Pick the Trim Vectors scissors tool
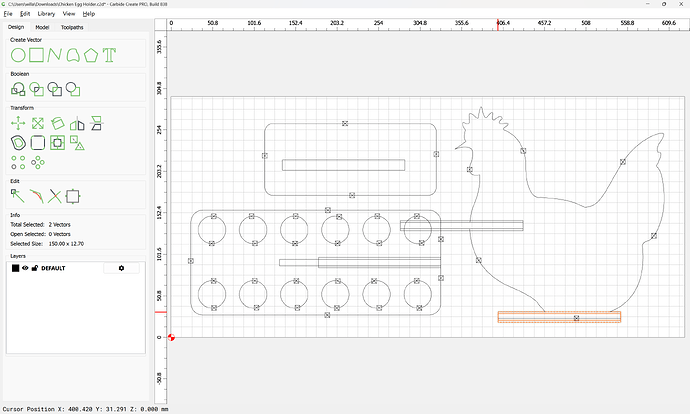Viewport: 690px width, 414px height. point(55,195)
